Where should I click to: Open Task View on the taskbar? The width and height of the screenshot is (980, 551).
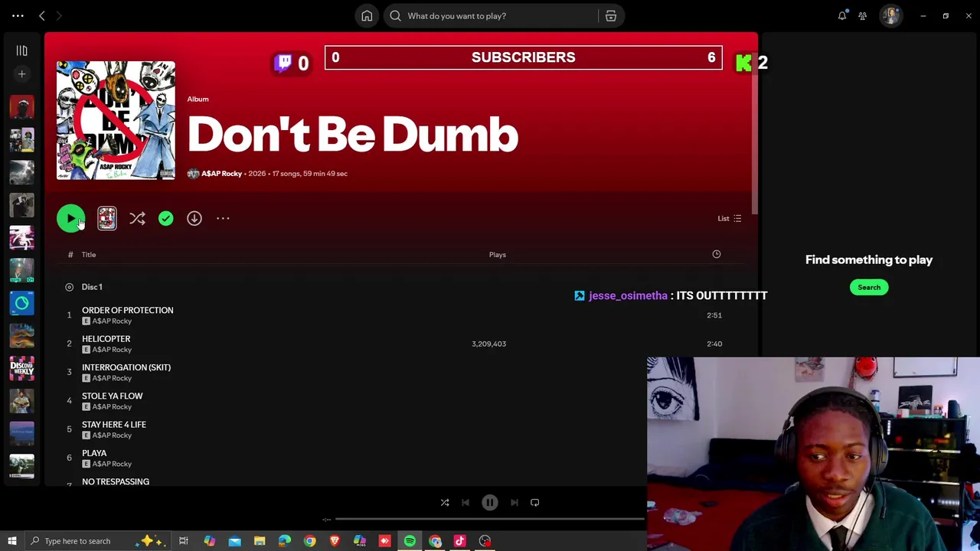[x=184, y=541]
